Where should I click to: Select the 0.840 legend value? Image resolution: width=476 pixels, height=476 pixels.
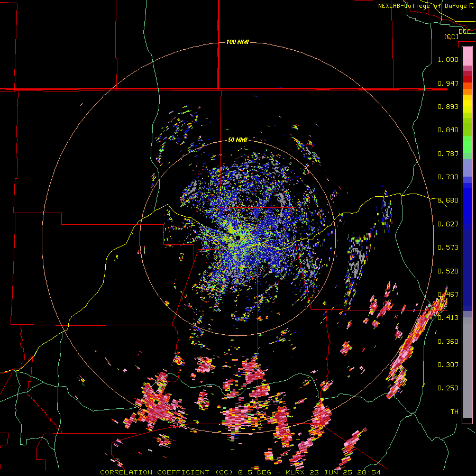click(x=448, y=130)
